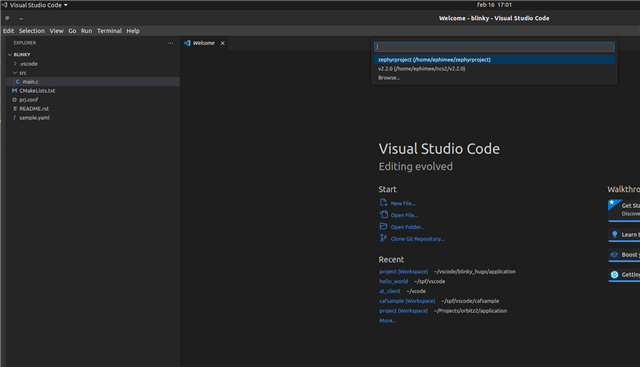Click the More... link under Recent
The width and height of the screenshot is (640, 367).
coord(387,320)
